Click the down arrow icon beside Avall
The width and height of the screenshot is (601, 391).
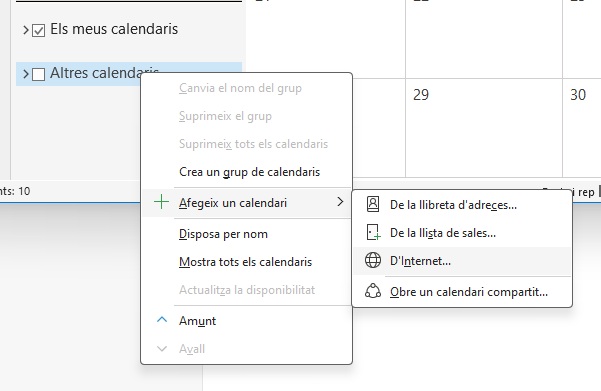(x=162, y=348)
